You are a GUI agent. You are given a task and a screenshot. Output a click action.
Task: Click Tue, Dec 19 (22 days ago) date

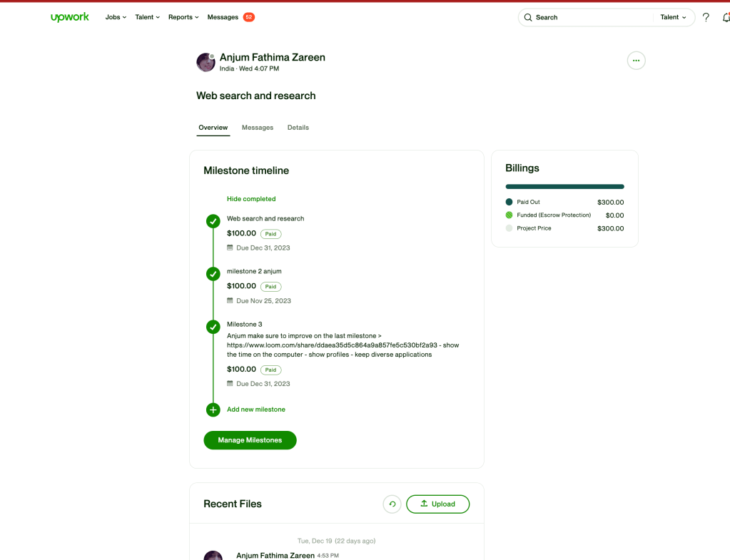click(x=337, y=541)
